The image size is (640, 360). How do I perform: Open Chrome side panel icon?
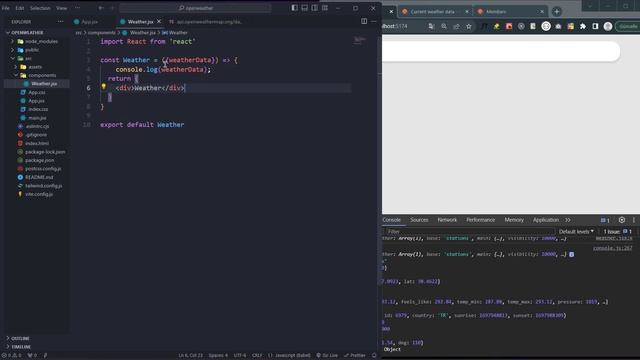click(x=596, y=27)
